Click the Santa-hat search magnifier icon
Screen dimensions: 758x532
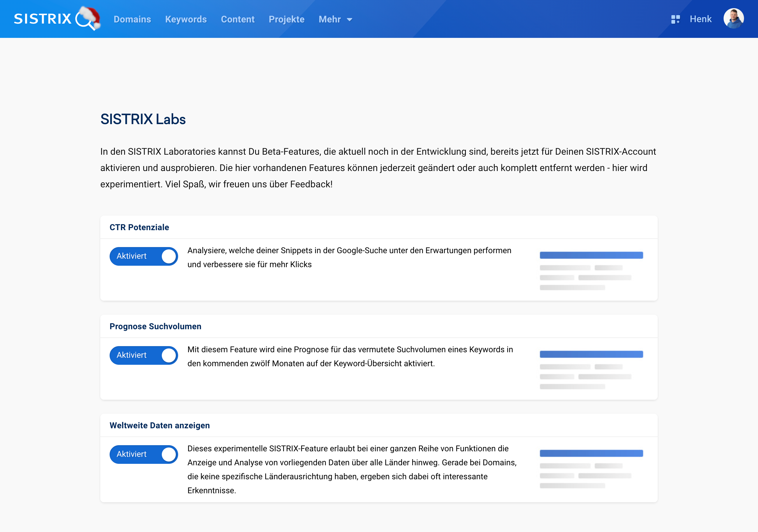pyautogui.click(x=87, y=19)
